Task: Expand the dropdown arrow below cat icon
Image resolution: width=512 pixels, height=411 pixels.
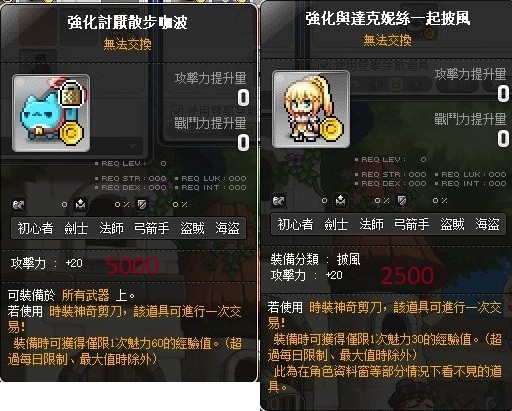Action: 132,146
